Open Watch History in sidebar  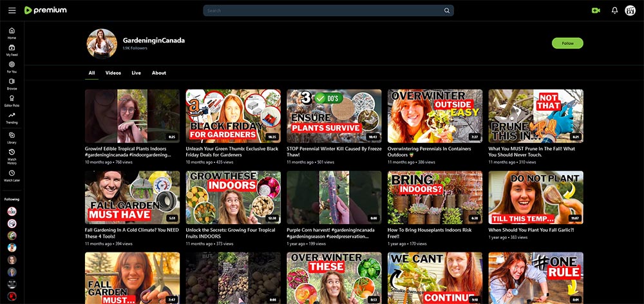click(x=12, y=157)
